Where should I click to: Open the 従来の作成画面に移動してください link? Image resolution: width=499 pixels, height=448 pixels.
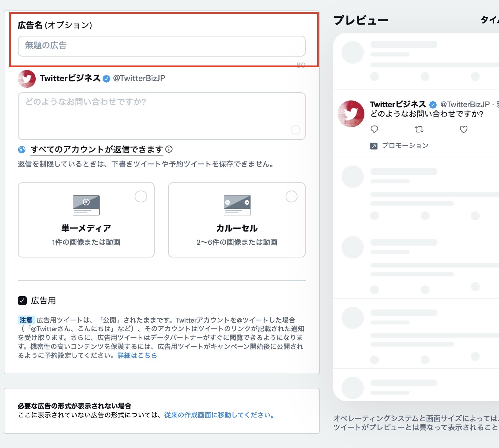[219, 415]
